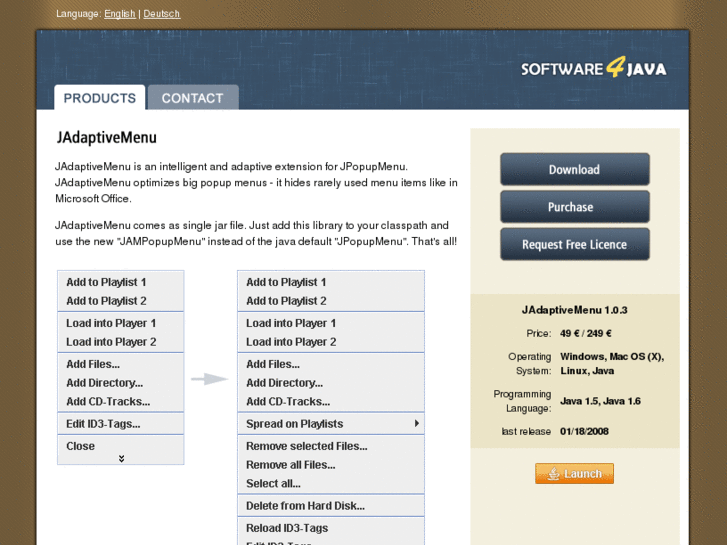727x545 pixels.
Task: Choose Remove all Files...
Action: pyautogui.click(x=331, y=464)
